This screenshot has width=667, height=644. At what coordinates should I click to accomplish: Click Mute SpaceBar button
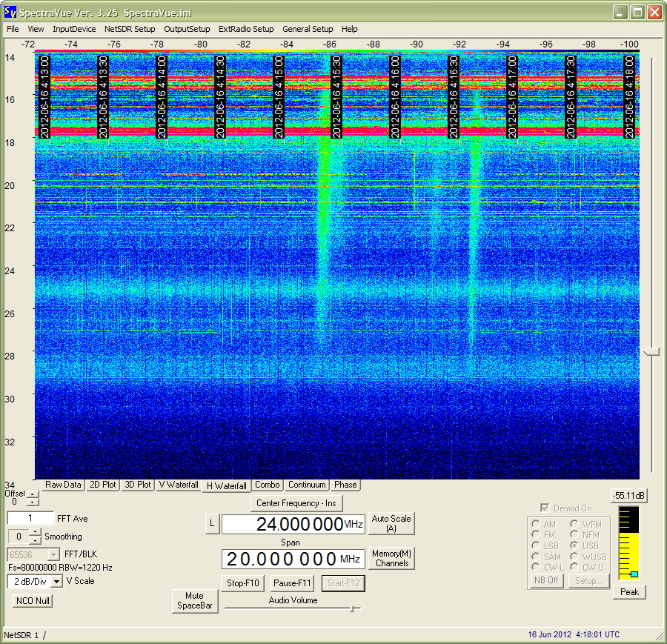[195, 600]
